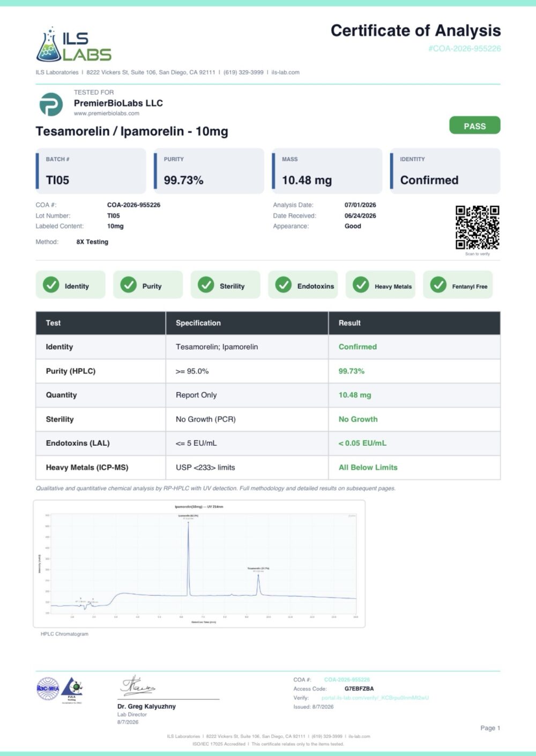Click the green '99.73%' table result
Image resolution: width=536 pixels, height=756 pixels.
(351, 371)
